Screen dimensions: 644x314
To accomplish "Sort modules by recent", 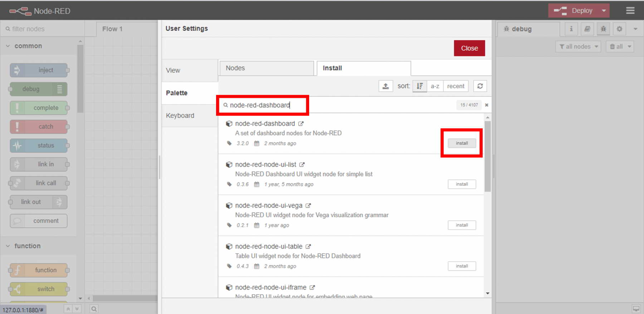I will click(455, 86).
